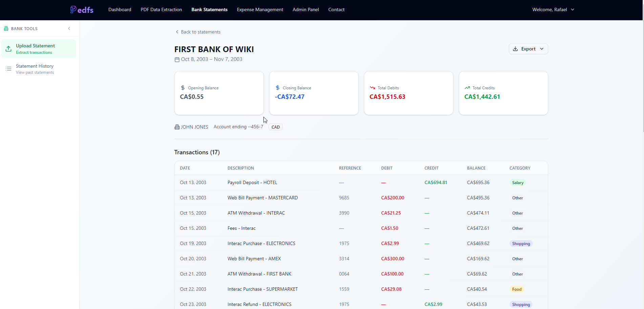Click the Food category tag

[517, 289]
